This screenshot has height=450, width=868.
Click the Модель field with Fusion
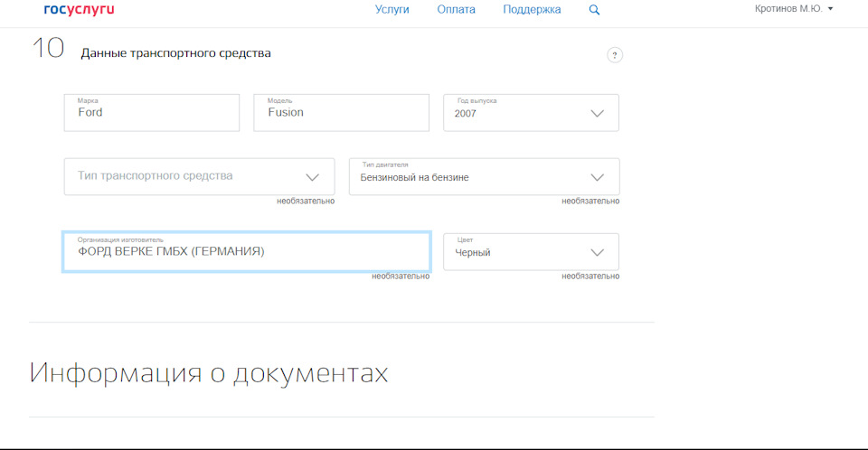pyautogui.click(x=341, y=113)
